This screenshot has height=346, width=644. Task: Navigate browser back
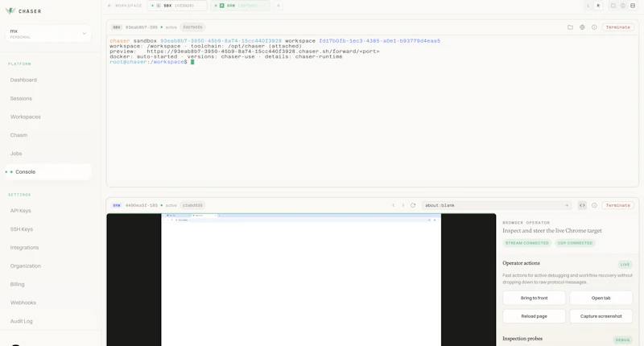click(393, 205)
